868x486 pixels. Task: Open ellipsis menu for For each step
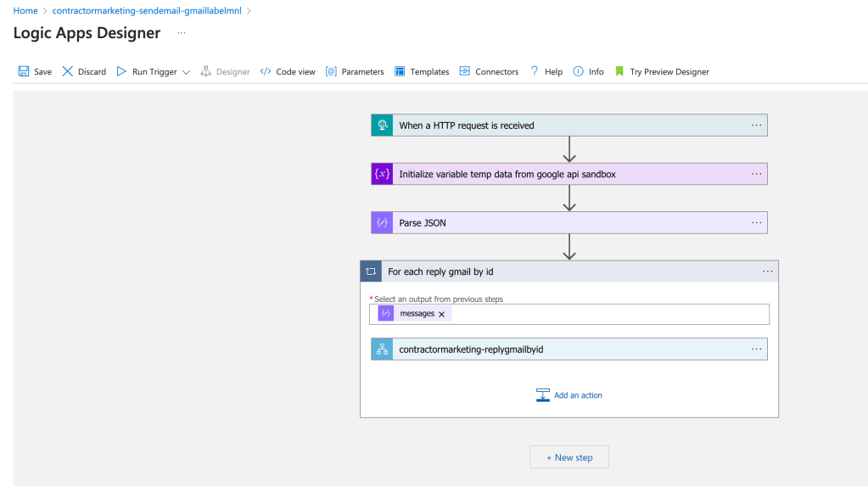click(x=767, y=271)
